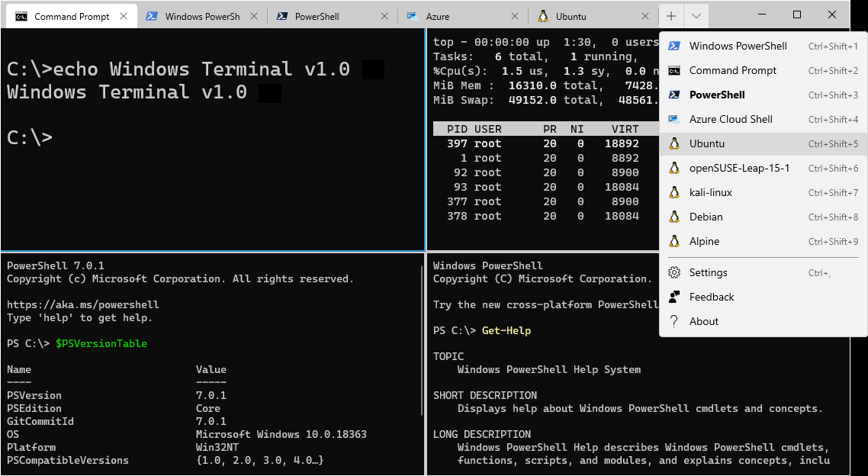Click the kali-linux penguin icon
The image size is (868, 476).
674,192
